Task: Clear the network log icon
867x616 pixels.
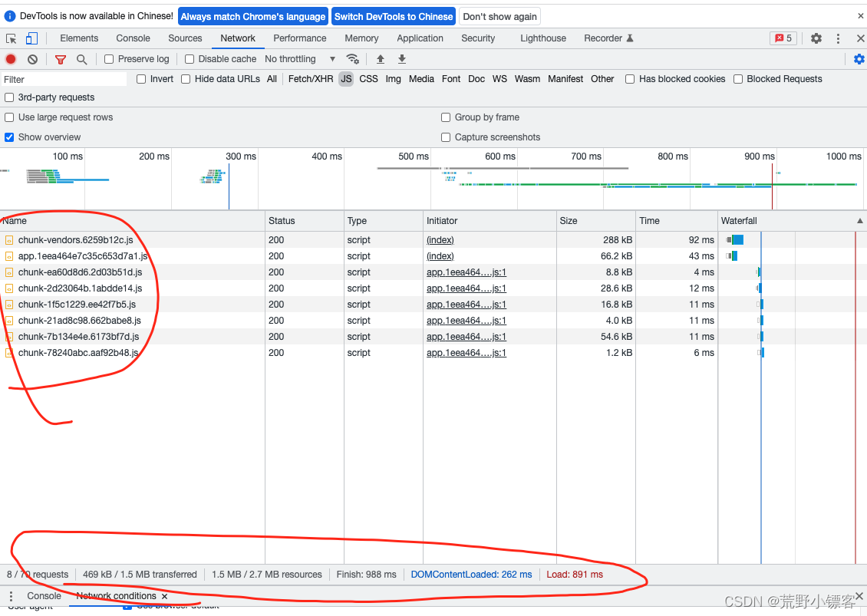Action: [33, 59]
